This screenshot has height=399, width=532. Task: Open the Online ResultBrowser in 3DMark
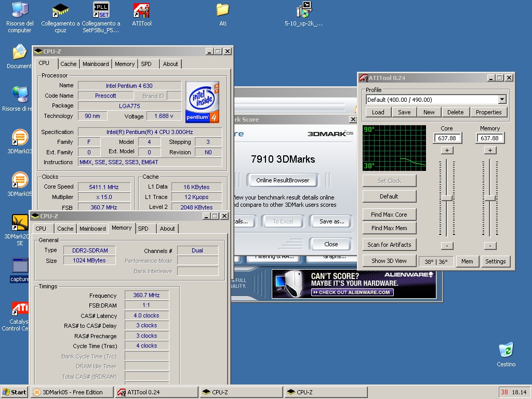coord(283,180)
